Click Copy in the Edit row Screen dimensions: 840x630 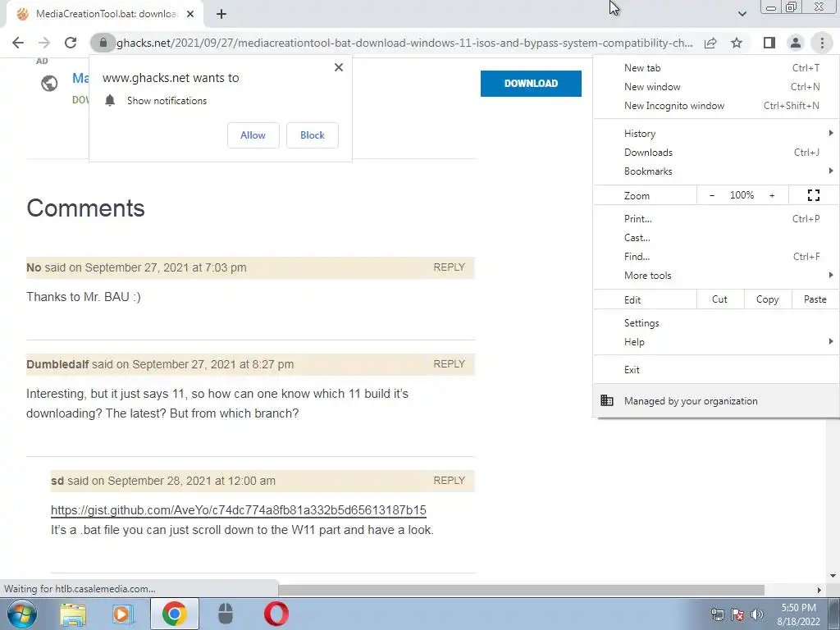click(768, 299)
